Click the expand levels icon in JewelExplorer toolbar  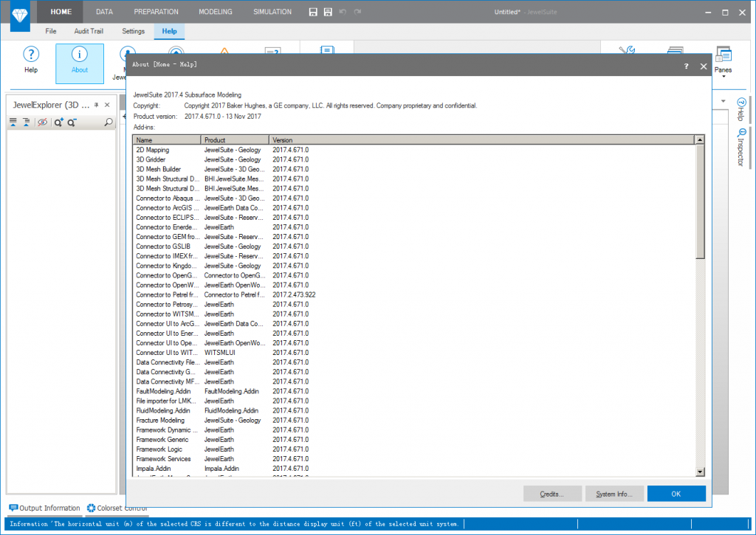[x=26, y=122]
